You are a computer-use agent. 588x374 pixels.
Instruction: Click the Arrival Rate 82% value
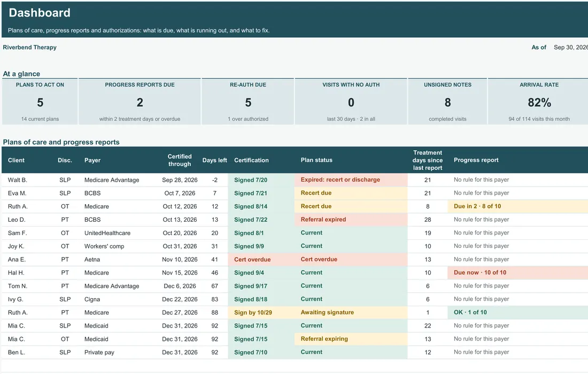[x=539, y=102]
